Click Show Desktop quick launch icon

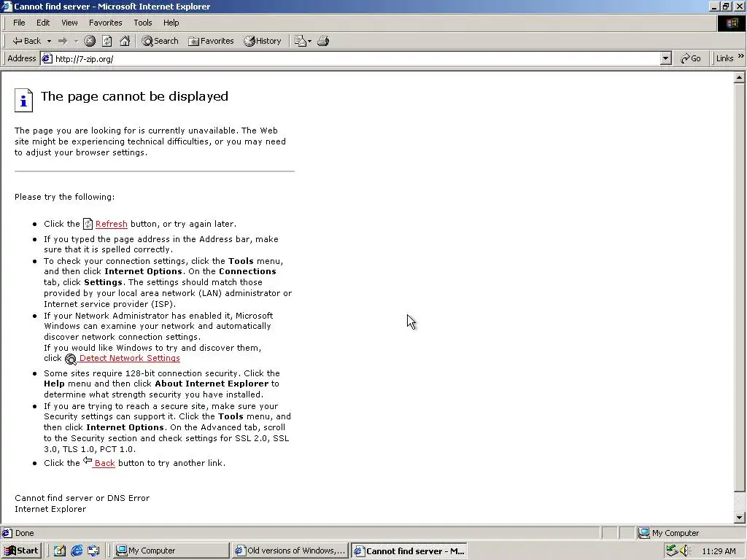(93, 551)
